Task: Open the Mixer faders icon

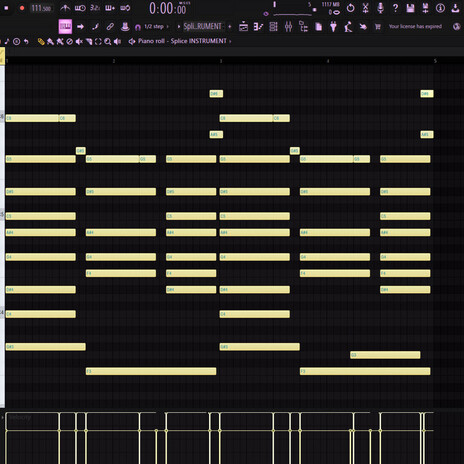Action: [288, 27]
